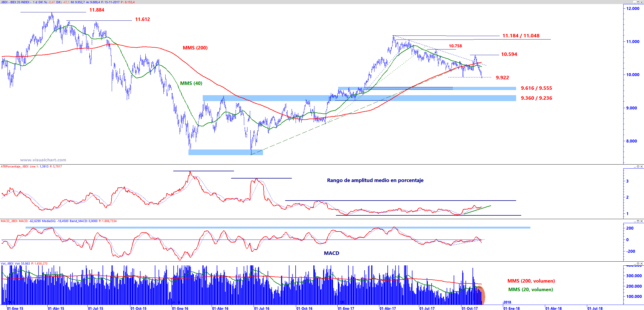The width and height of the screenshot is (644, 310).
Task: Close the volume panel
Action: pos(641,264)
